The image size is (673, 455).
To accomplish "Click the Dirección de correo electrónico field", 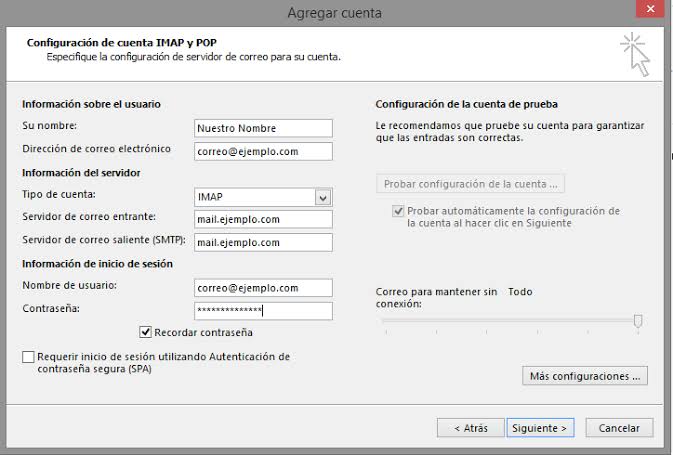I will [263, 152].
